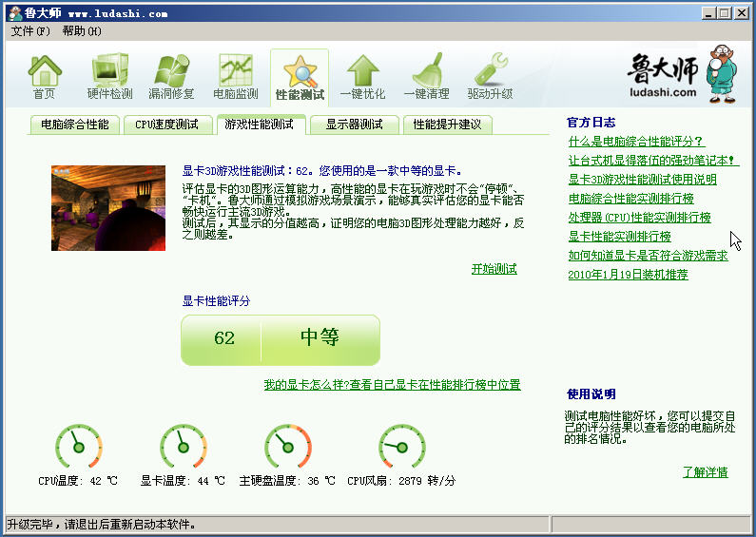Click the CPU温度: 42 ℃ reading
The height and width of the screenshot is (537, 756).
click(78, 481)
